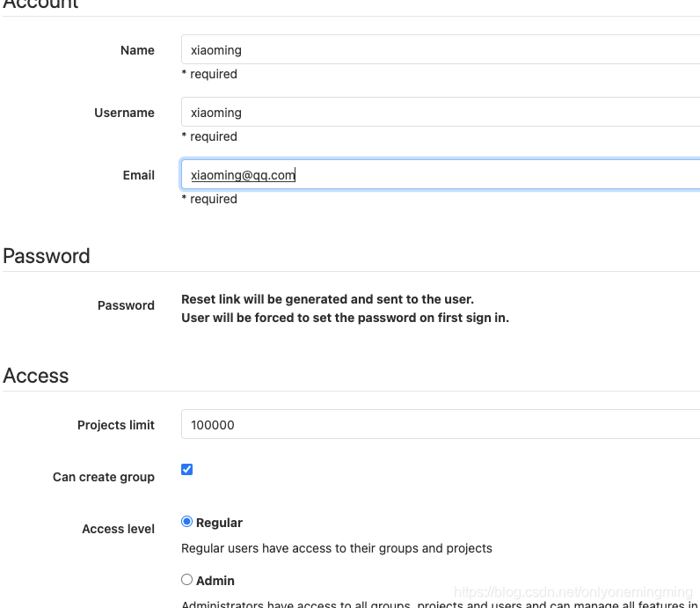
Task: Click the Name input field
Action: coord(441,49)
